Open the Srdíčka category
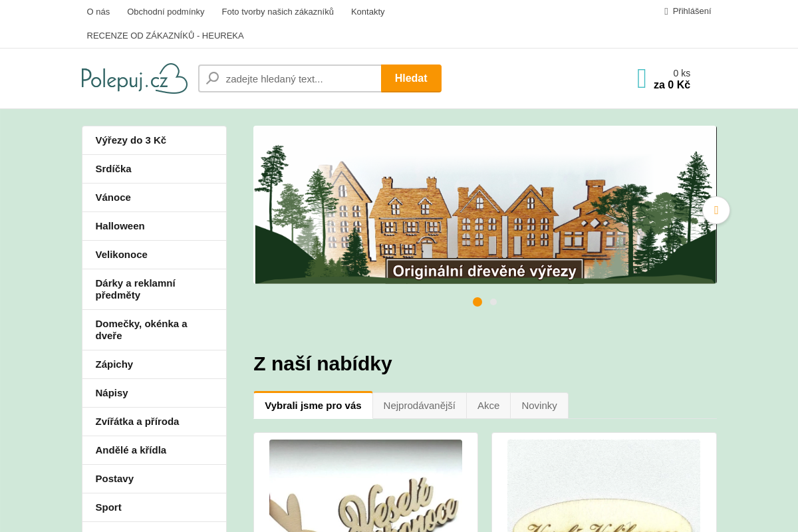 (x=154, y=169)
